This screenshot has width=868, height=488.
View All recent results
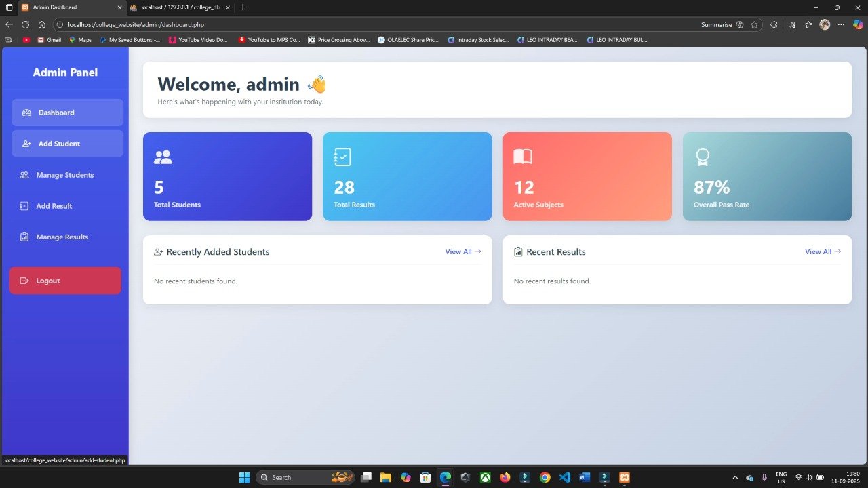click(x=823, y=251)
